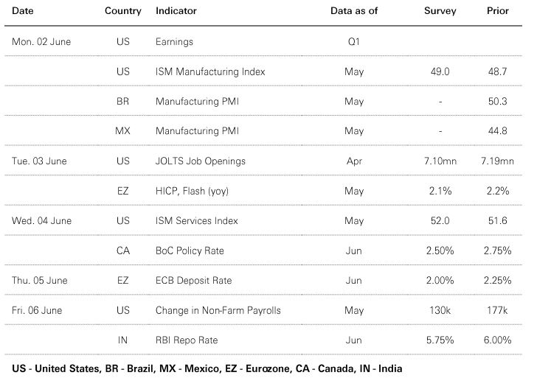Click the Prior column header
Screen dimensions: 551x392
click(x=498, y=11)
